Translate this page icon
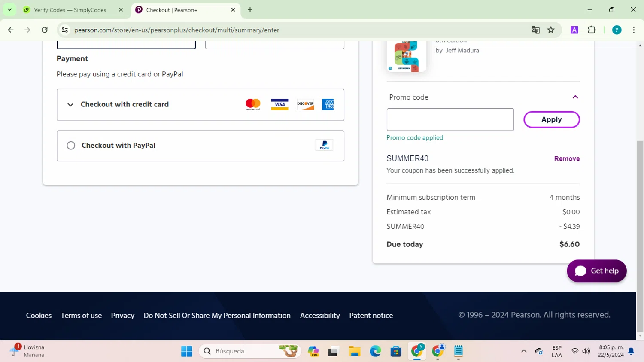644x362 pixels. coord(535,30)
